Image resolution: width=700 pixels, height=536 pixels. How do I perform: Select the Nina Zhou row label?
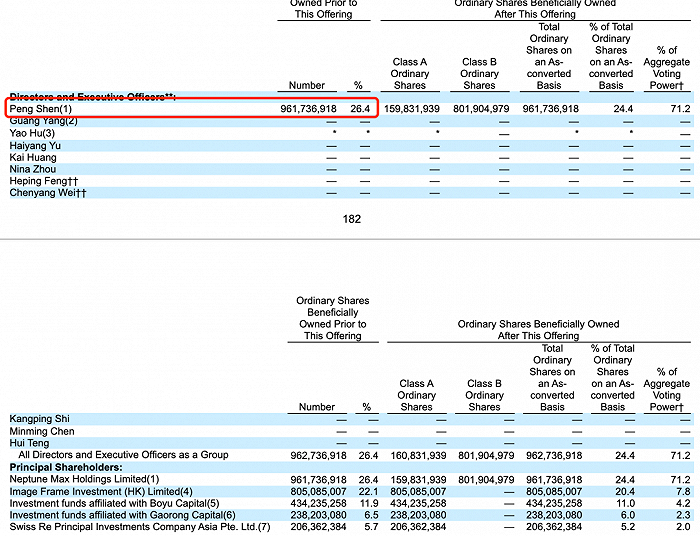click(x=33, y=170)
